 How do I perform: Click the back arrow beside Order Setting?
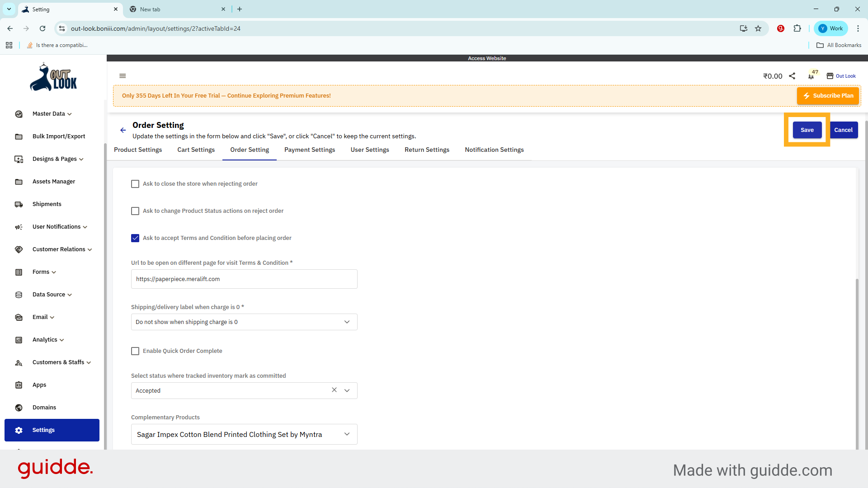pyautogui.click(x=123, y=130)
